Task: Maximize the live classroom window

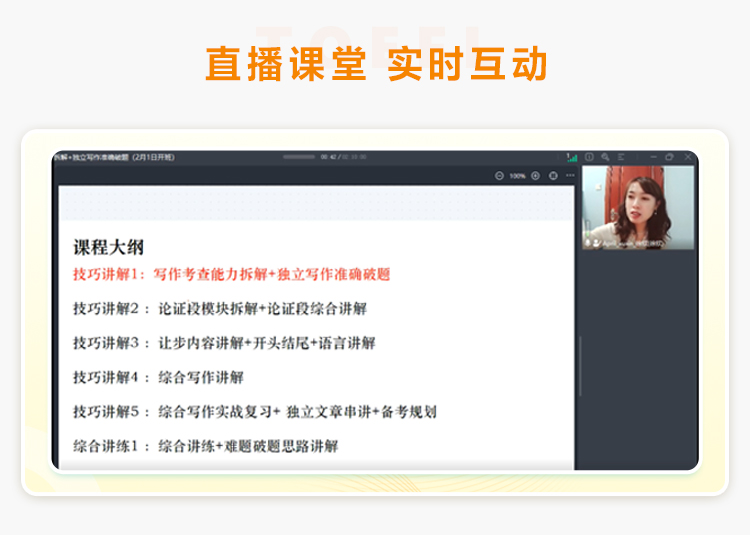Action: click(669, 157)
